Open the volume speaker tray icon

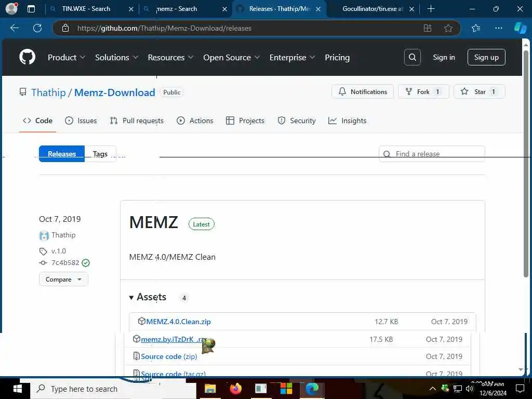coord(470,389)
